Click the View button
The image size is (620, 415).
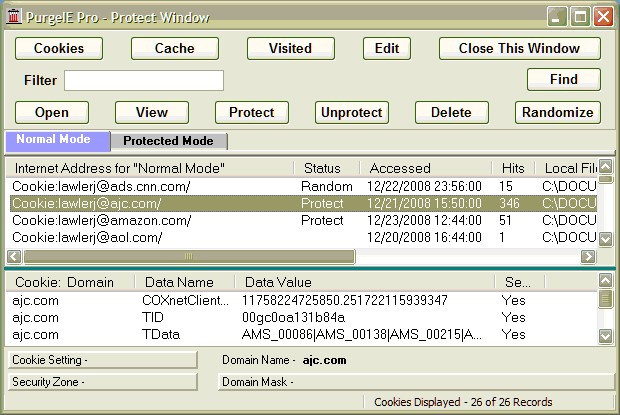(x=152, y=113)
